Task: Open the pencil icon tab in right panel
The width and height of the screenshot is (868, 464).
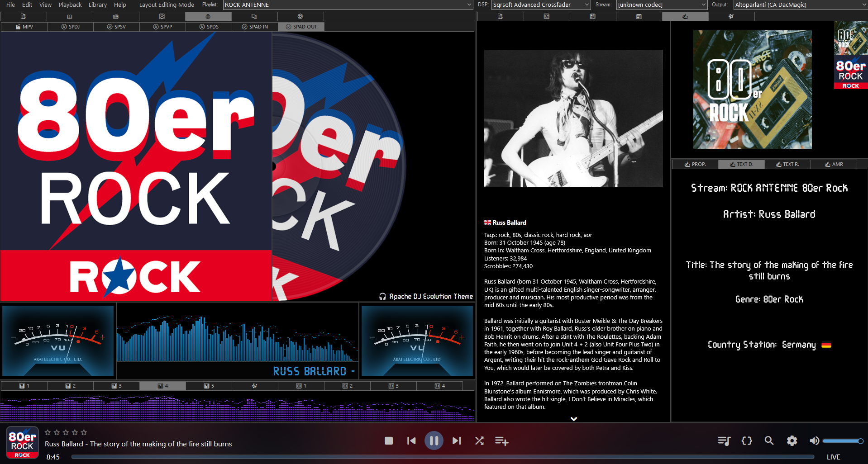Action: pos(685,16)
